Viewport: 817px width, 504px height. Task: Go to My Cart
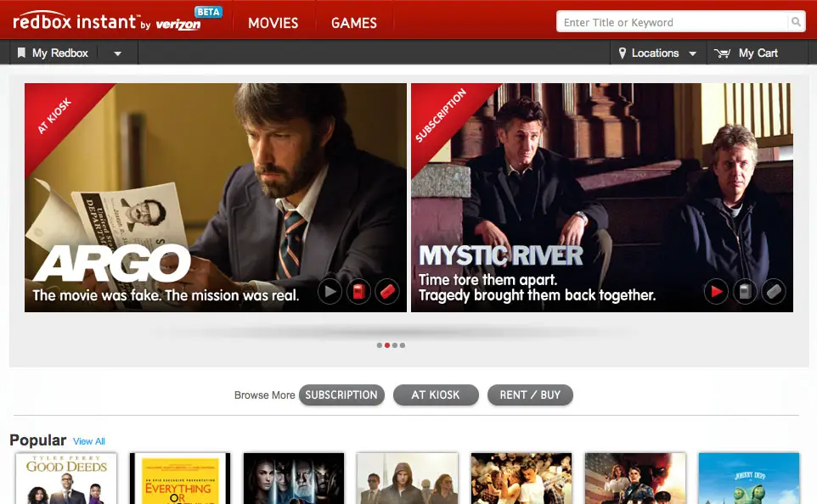pyautogui.click(x=758, y=53)
